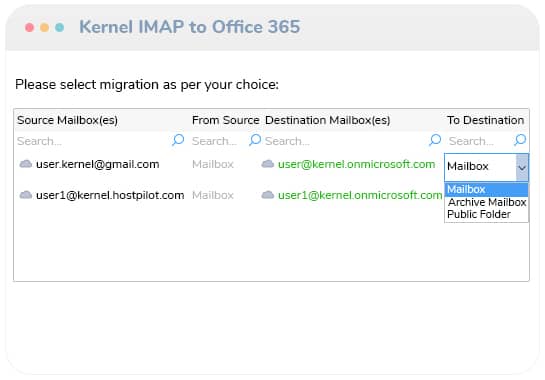Click cloud icon beside user1@kernel.onmicrosoft.com
The width and height of the screenshot is (545, 380).
point(268,195)
